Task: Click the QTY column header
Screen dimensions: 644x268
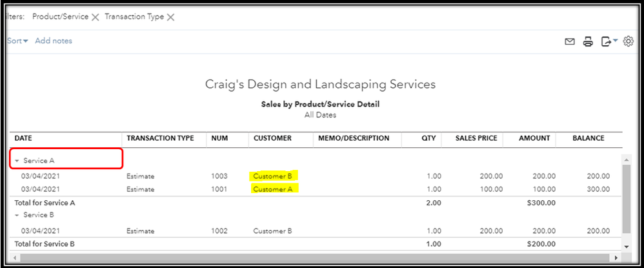Action: point(428,139)
